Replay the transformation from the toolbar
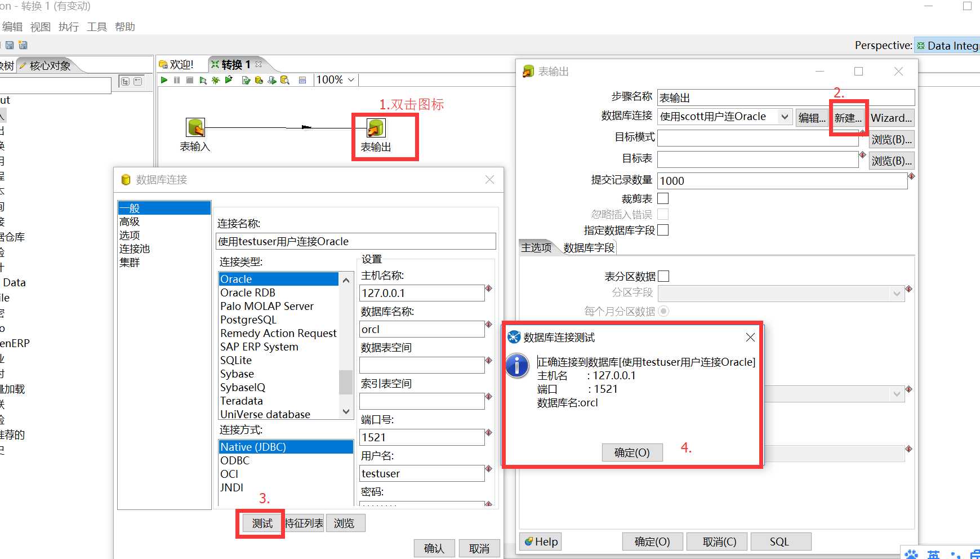This screenshot has width=980, height=559. [229, 80]
